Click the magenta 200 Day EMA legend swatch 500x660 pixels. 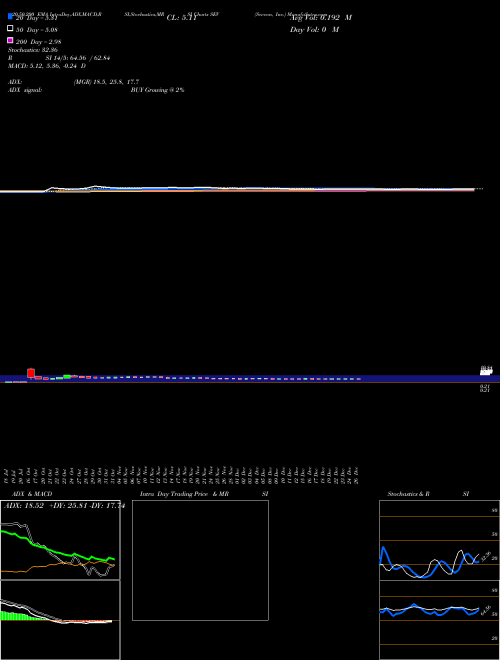[10, 40]
